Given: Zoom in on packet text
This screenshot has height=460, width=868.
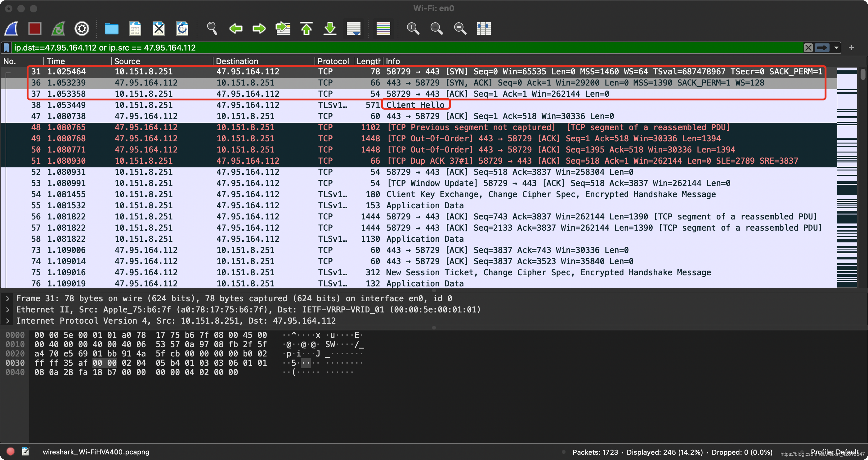Looking at the screenshot, I should click(x=413, y=29).
